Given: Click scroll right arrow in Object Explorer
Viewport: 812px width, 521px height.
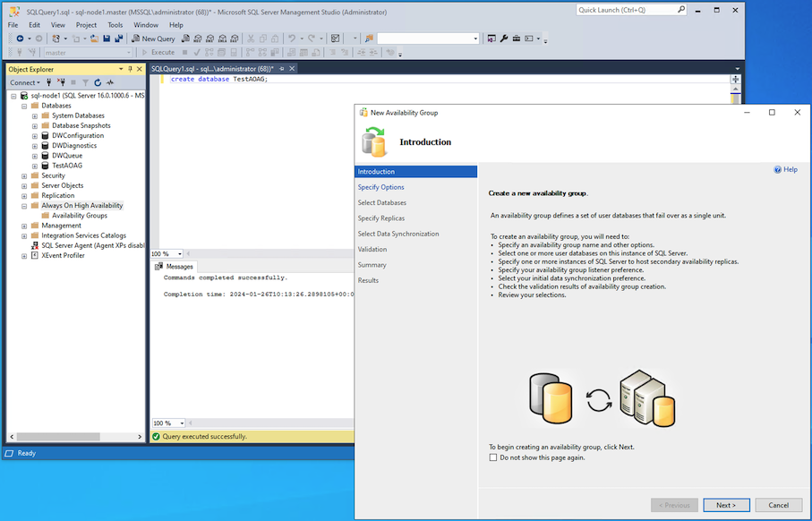Looking at the screenshot, I should pos(140,437).
